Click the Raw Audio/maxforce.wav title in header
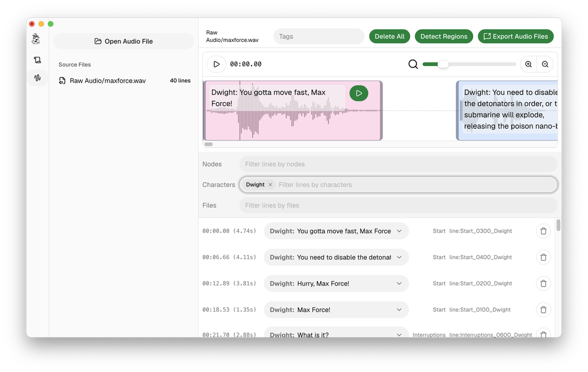This screenshot has height=372, width=588. pyautogui.click(x=232, y=36)
